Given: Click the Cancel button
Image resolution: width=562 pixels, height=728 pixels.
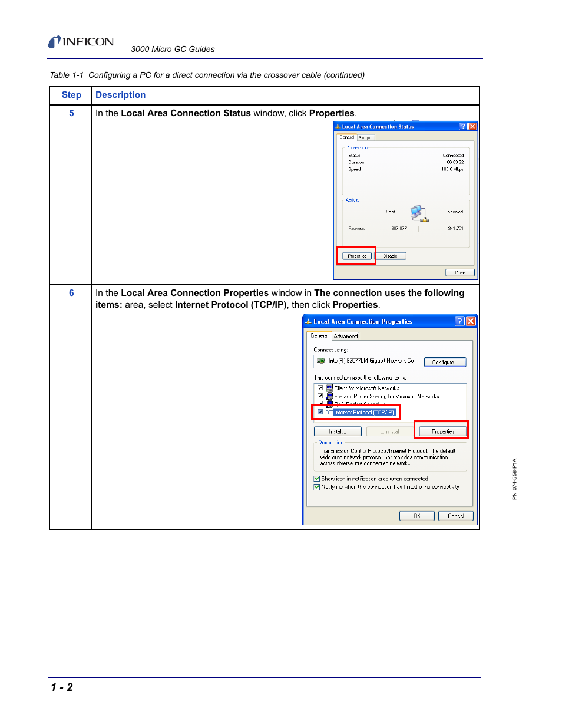Looking at the screenshot, I should [456, 516].
